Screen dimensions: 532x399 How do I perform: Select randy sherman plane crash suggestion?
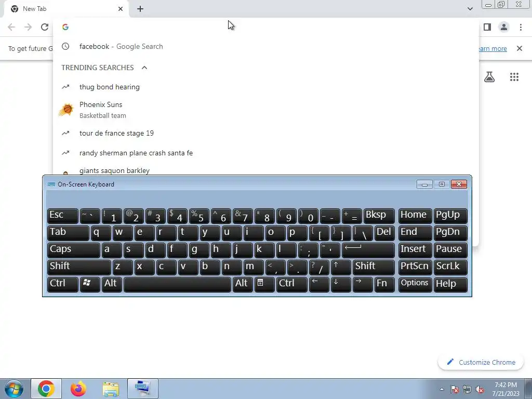[266, 153]
